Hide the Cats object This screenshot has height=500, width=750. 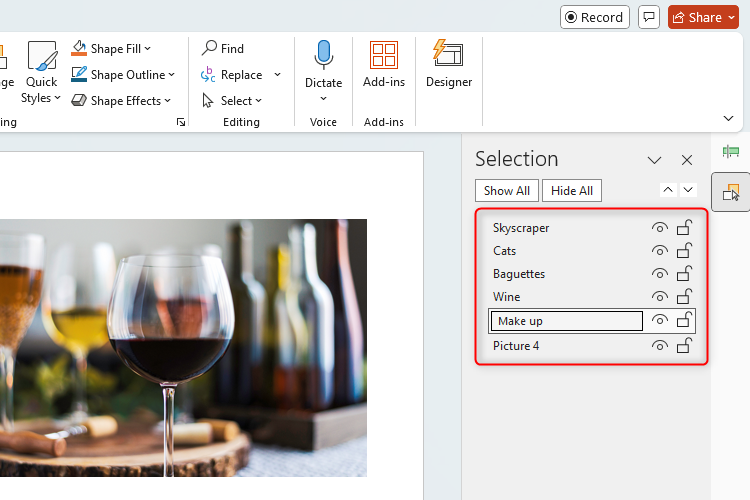pyautogui.click(x=660, y=251)
